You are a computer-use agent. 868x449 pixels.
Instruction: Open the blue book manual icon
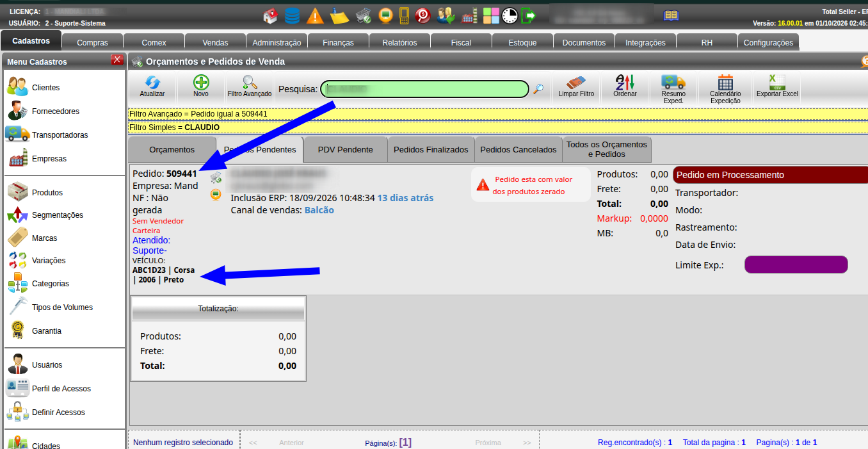tap(671, 15)
